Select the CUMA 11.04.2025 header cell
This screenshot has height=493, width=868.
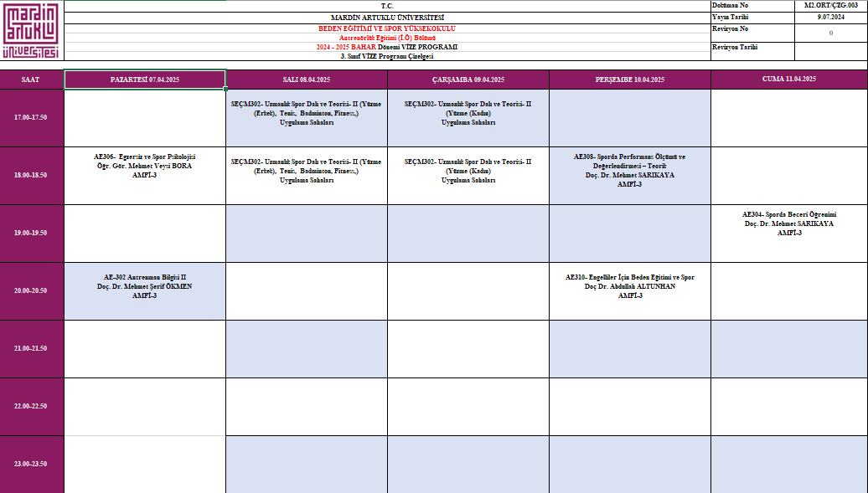789,80
